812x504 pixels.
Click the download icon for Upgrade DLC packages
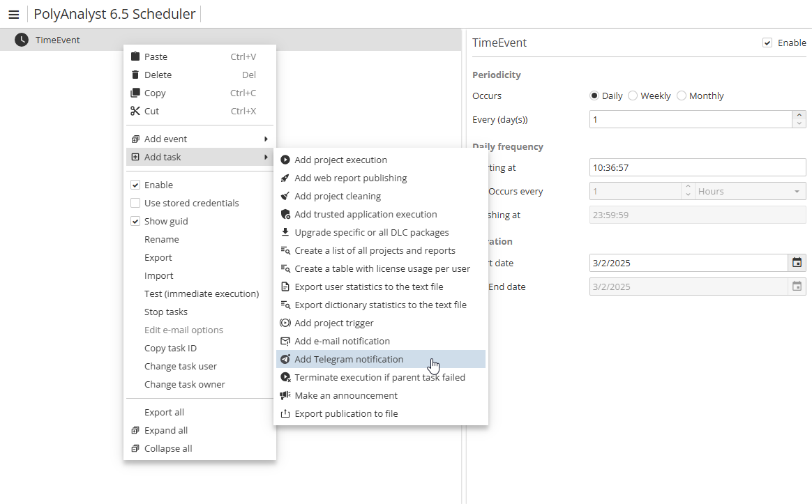(285, 233)
